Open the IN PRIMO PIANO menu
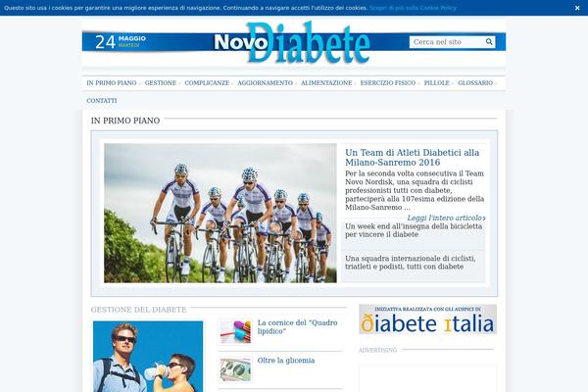This screenshot has width=588, height=392. click(112, 83)
